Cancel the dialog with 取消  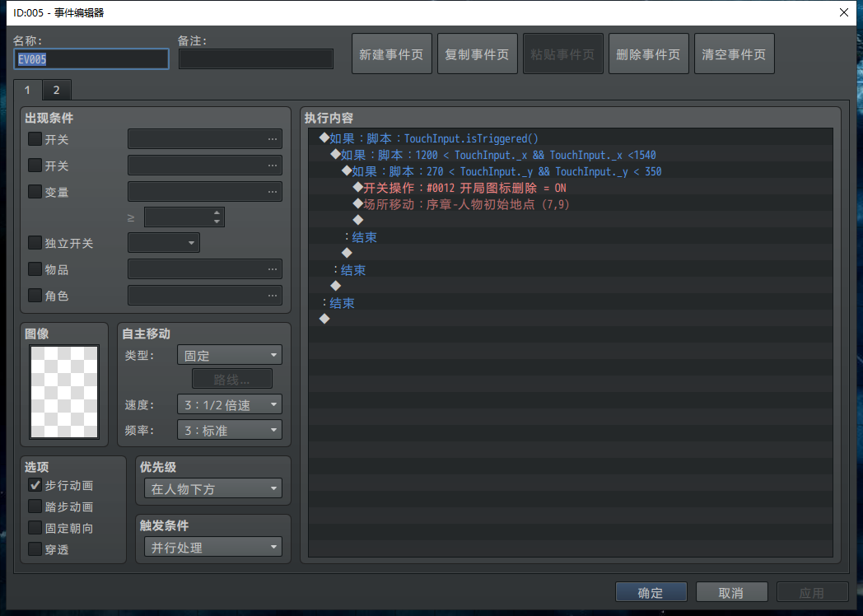(x=731, y=592)
